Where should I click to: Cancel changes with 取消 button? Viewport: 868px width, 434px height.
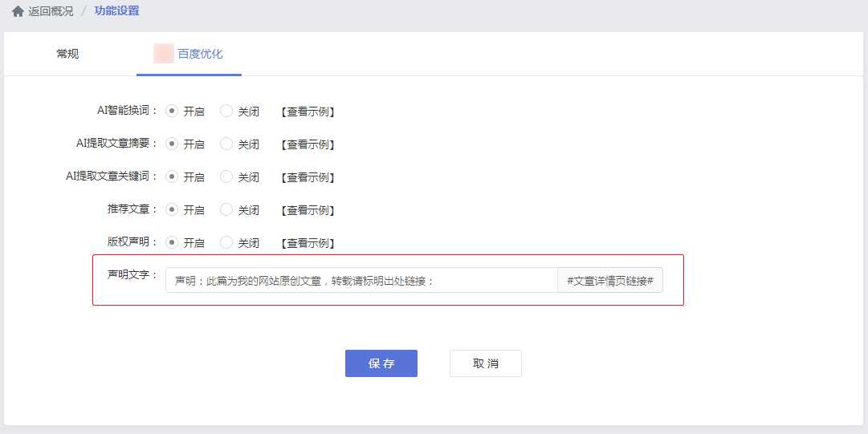486,363
